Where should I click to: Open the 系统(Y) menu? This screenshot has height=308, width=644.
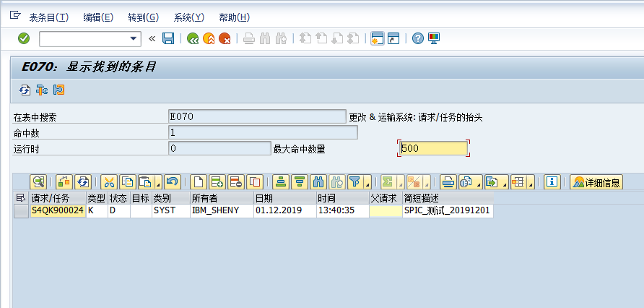(189, 17)
